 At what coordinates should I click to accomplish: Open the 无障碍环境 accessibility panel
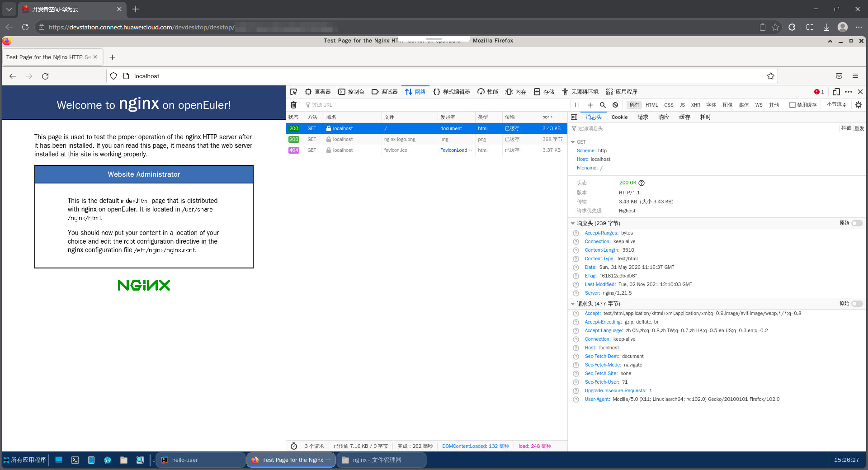coord(580,92)
